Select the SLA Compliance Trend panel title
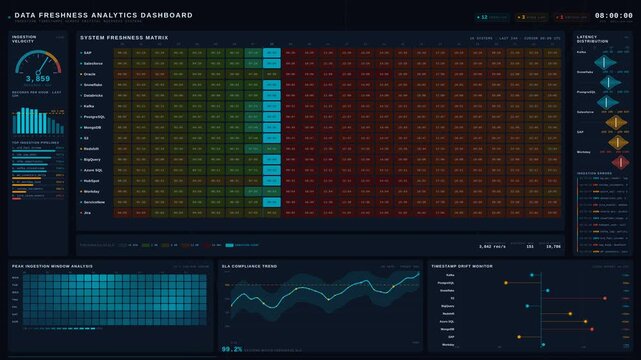Image resolution: width=641 pixels, height=360 pixels. (249, 266)
